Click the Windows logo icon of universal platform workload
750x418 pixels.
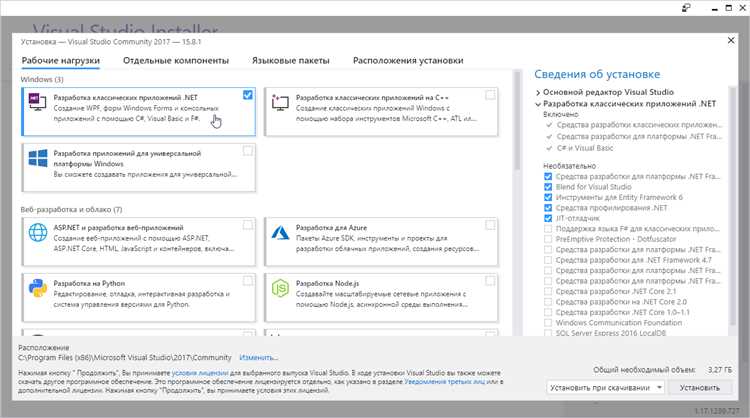pyautogui.click(x=38, y=158)
